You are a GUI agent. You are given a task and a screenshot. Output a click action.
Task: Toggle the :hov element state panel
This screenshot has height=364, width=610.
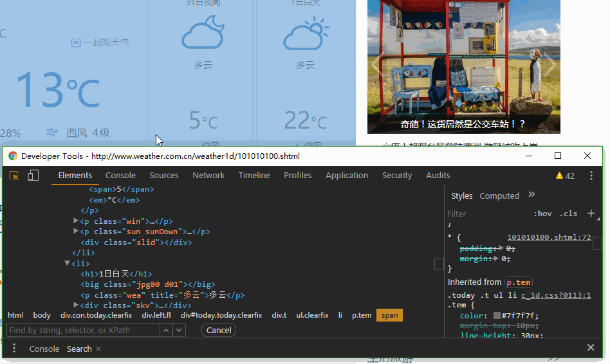(x=542, y=214)
